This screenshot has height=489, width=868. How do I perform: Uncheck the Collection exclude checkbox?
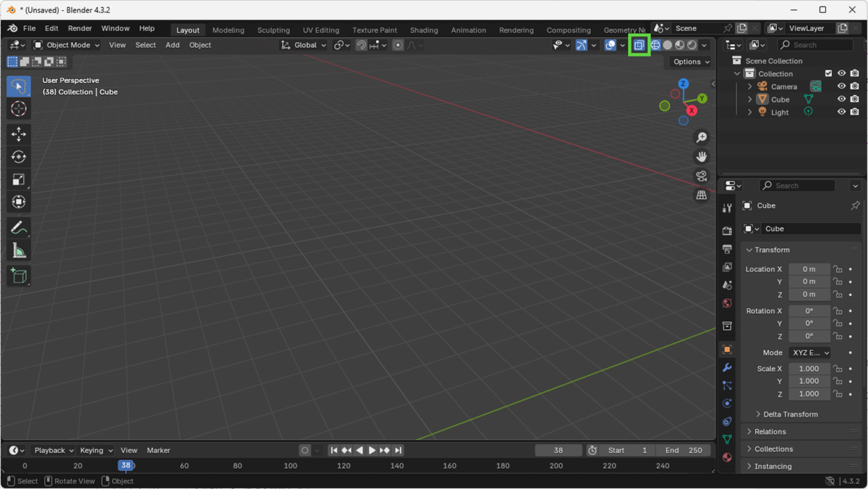pyautogui.click(x=828, y=74)
